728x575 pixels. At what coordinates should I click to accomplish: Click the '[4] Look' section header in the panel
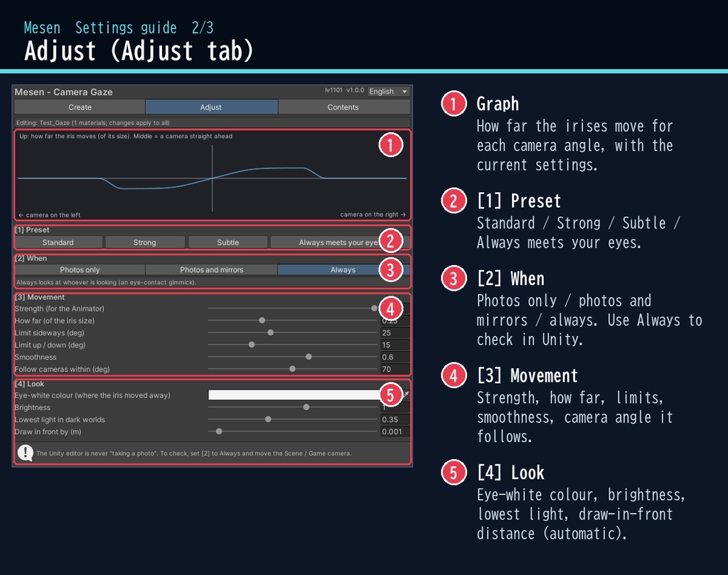click(x=29, y=384)
